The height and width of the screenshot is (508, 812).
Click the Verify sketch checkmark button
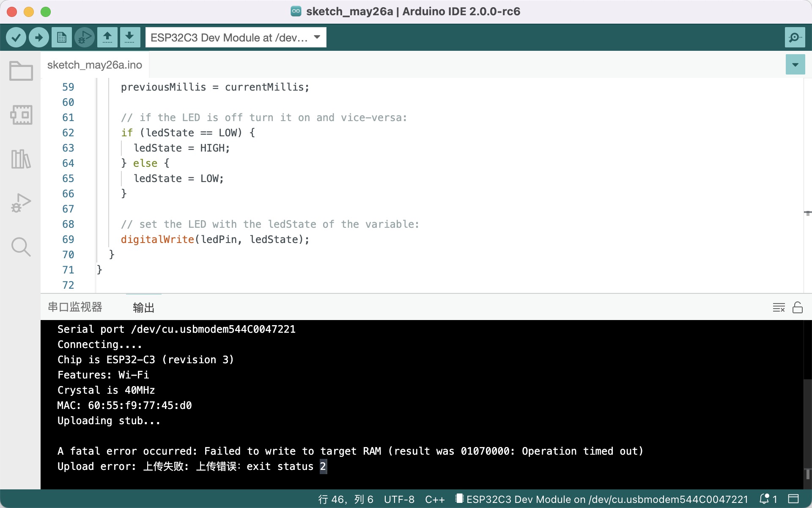point(16,38)
